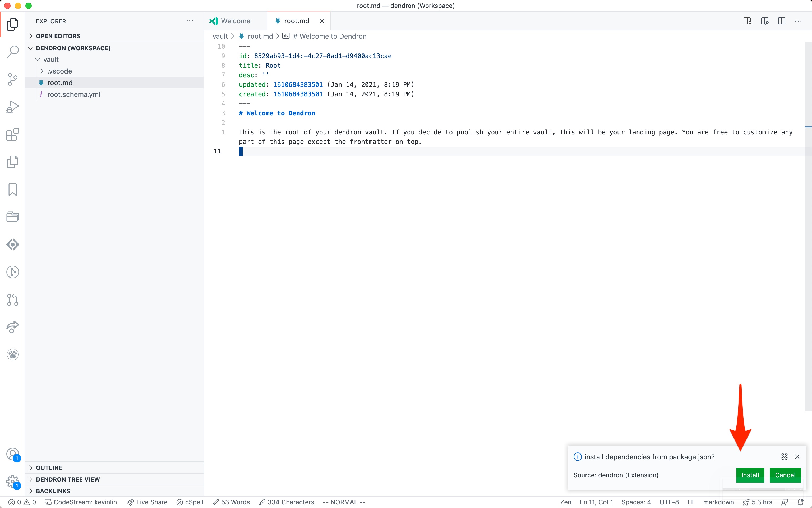The width and height of the screenshot is (812, 508).
Task: Click the 5.3 hrs time tracker status item
Action: coord(758,502)
